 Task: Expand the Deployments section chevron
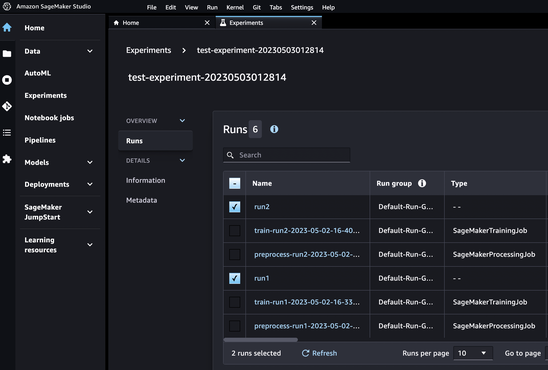coord(90,184)
